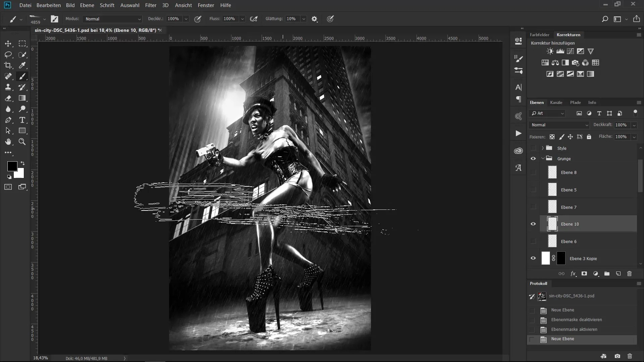Add a Levels adjustment layer
This screenshot has height=362, width=644.
[x=560, y=51]
